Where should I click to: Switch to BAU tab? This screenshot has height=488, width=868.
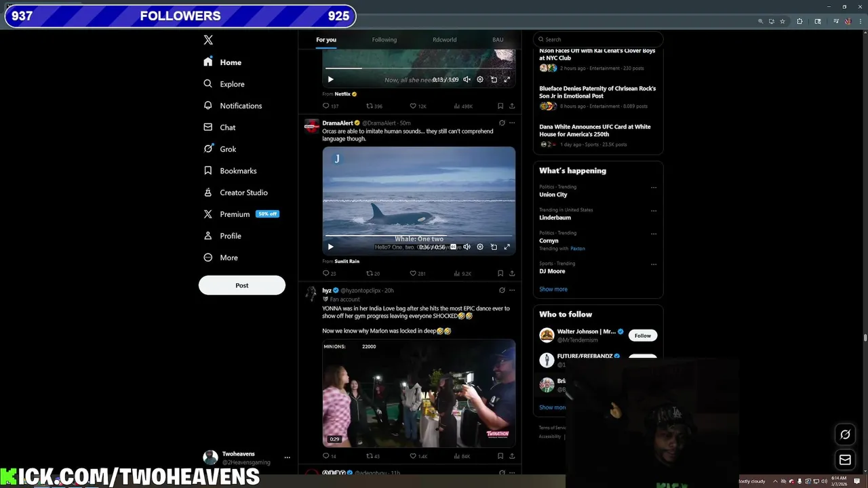coord(498,39)
